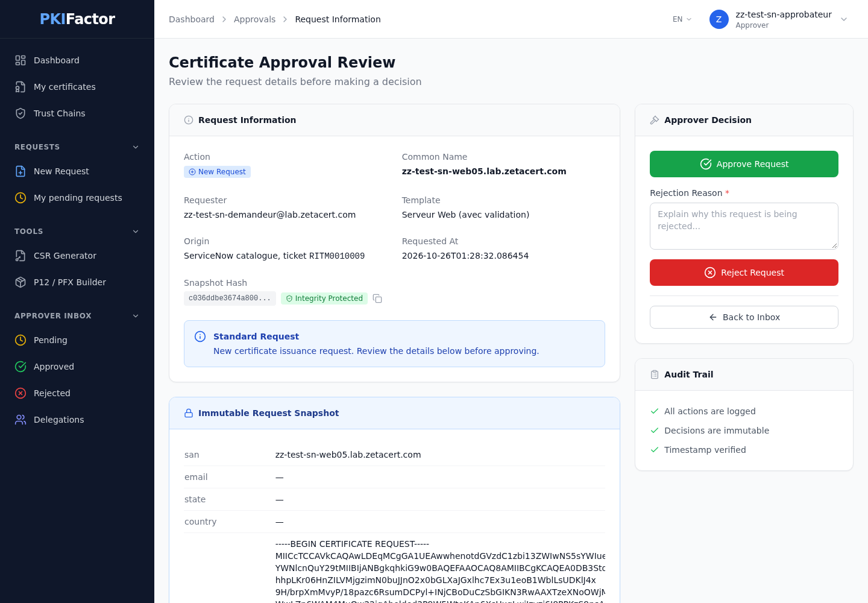Open My pending requests
Screen dimensions: 868x603
77,198
